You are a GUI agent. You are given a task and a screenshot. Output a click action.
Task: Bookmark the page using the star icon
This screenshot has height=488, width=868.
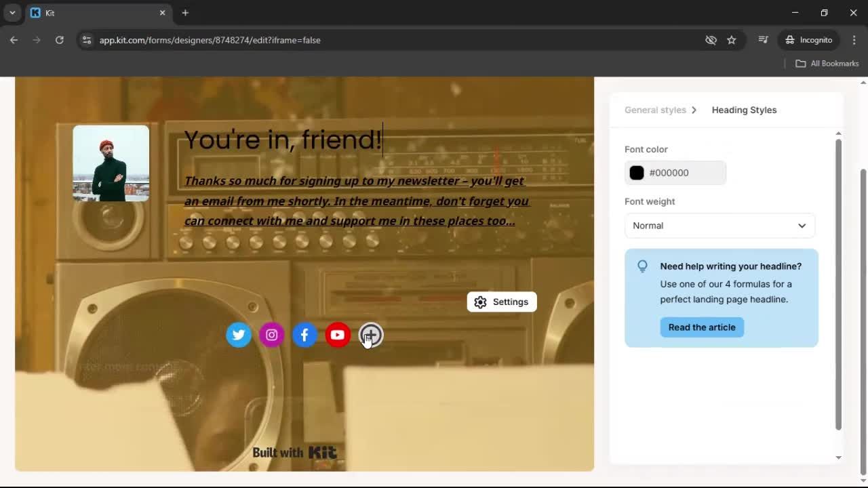tap(732, 39)
